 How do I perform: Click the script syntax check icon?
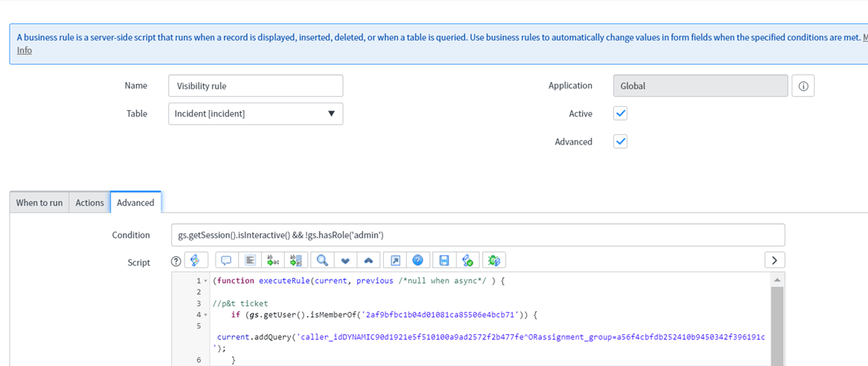pyautogui.click(x=467, y=260)
